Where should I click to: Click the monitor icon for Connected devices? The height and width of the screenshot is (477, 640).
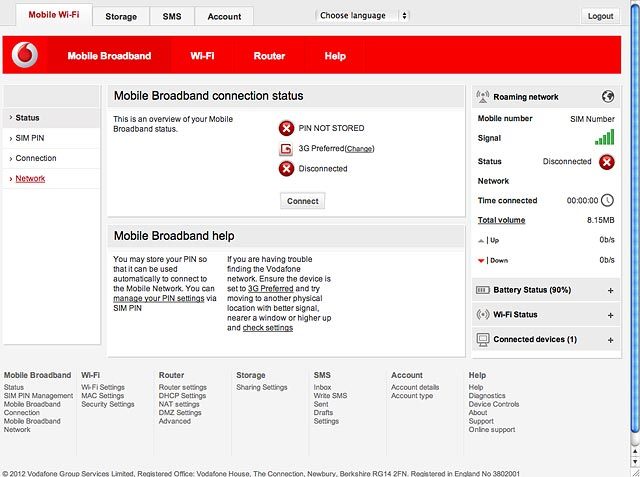click(x=483, y=339)
